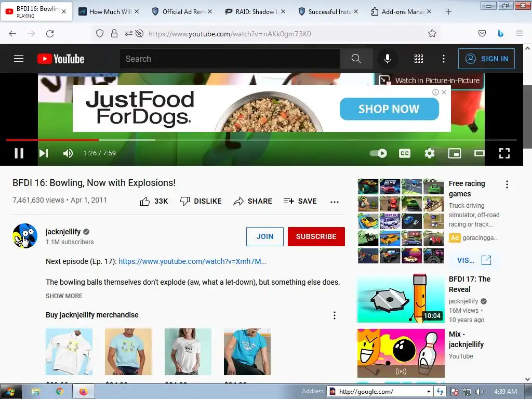
Task: Skip to the next video
Action: [44, 153]
